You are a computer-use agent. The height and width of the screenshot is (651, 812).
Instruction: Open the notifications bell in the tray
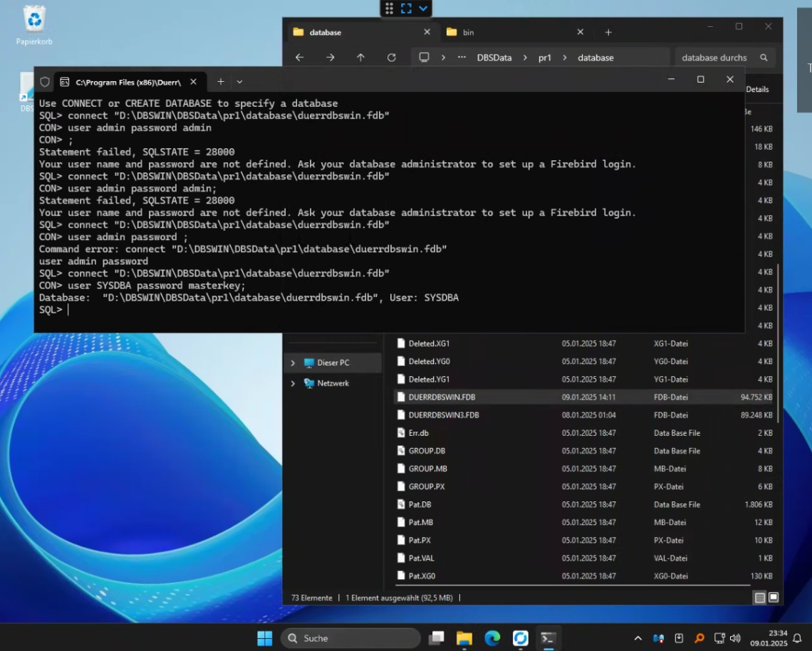pyautogui.click(x=796, y=639)
